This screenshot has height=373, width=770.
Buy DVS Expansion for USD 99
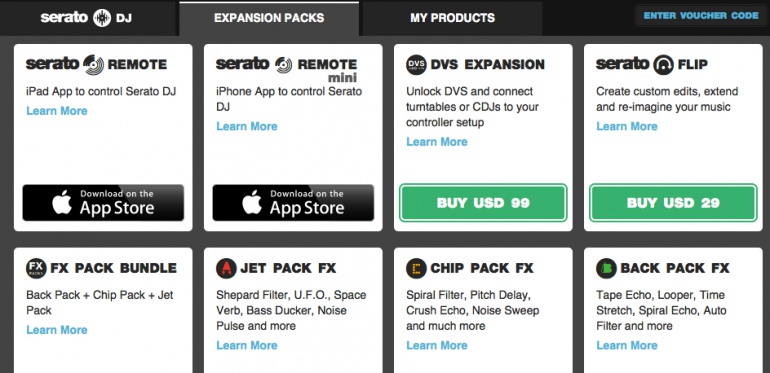(483, 203)
